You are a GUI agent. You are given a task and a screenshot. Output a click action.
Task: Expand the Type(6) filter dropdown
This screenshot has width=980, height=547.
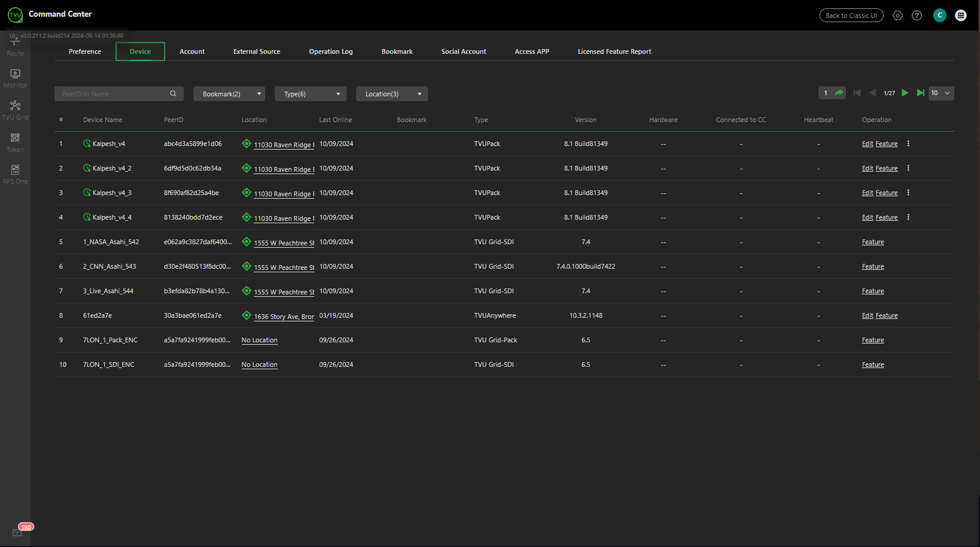click(x=310, y=94)
